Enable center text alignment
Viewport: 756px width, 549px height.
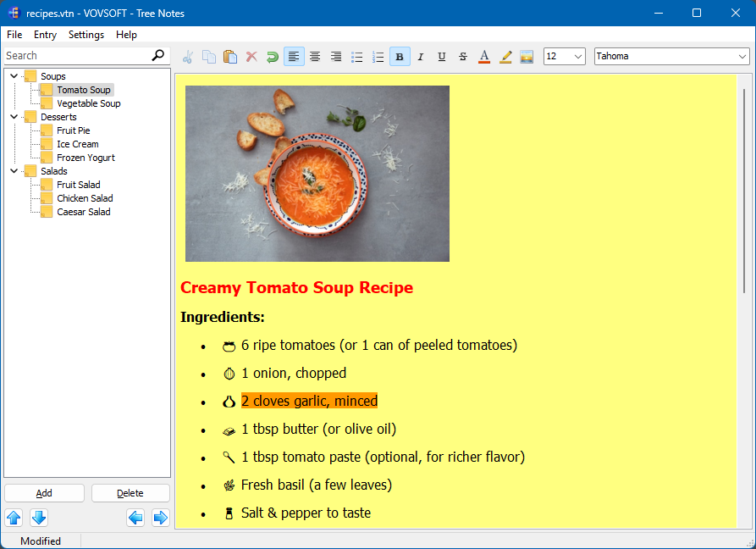tap(314, 56)
